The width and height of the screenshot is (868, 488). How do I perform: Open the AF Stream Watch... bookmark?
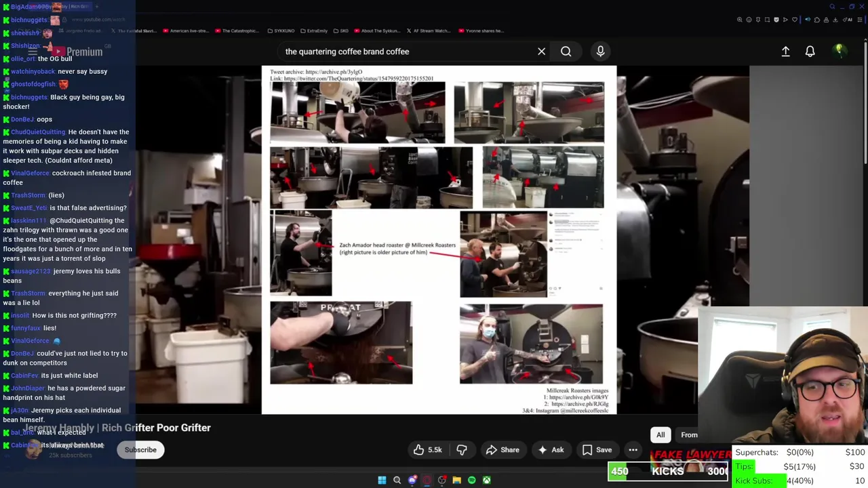pyautogui.click(x=429, y=30)
